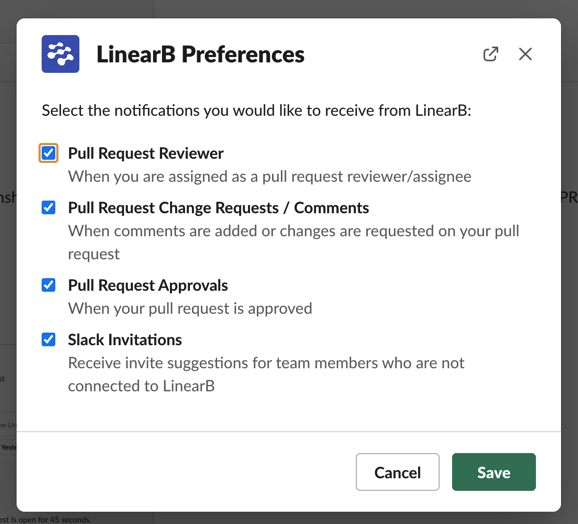Click 'When your pull request is approved' text
The image size is (578, 524).
point(190,308)
